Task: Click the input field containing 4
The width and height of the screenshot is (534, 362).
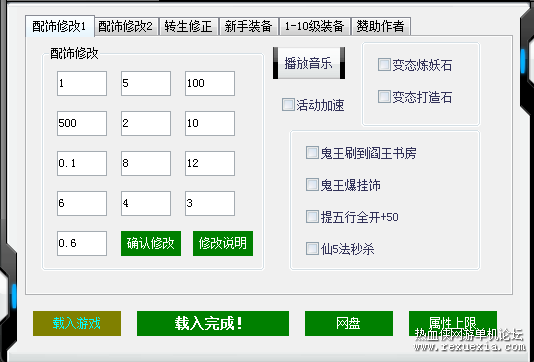Action: (146, 203)
